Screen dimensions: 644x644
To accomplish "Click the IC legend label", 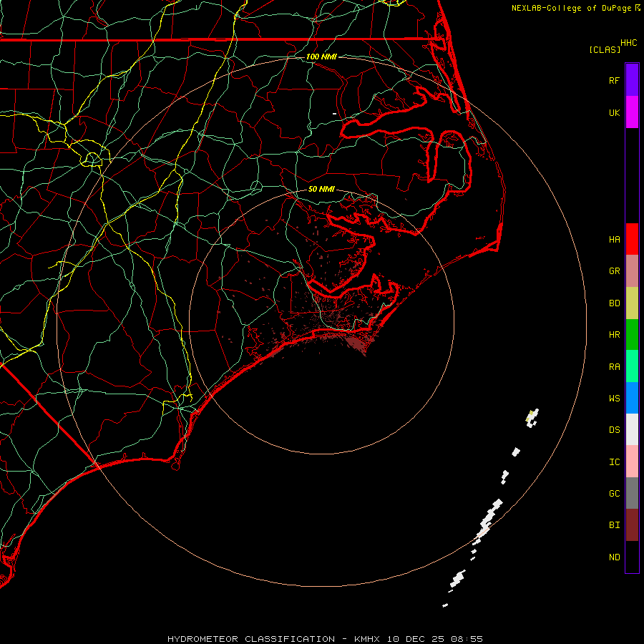I will [x=614, y=462].
